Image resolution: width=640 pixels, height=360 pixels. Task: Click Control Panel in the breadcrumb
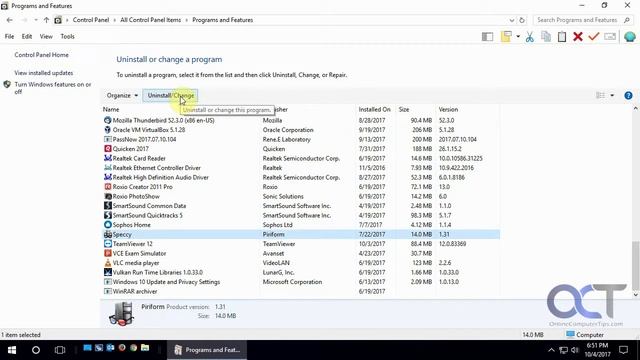pos(91,20)
